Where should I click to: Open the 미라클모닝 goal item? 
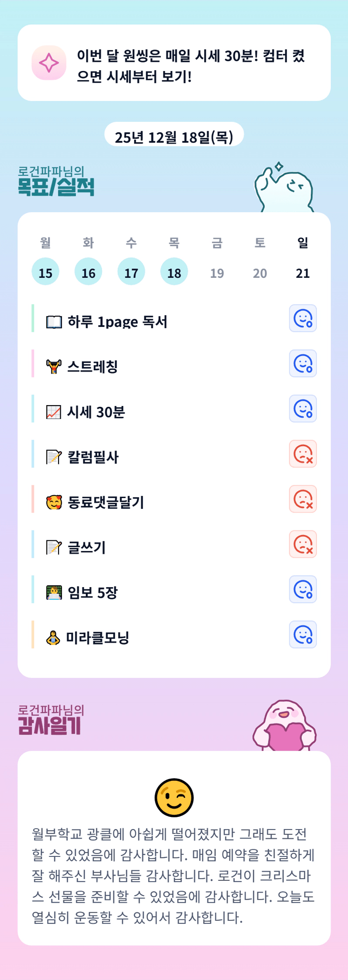98,638
